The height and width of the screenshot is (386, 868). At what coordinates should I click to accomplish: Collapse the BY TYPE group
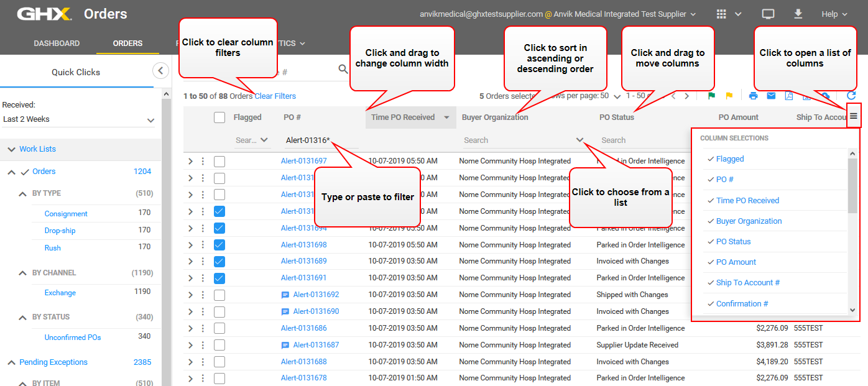[22, 193]
